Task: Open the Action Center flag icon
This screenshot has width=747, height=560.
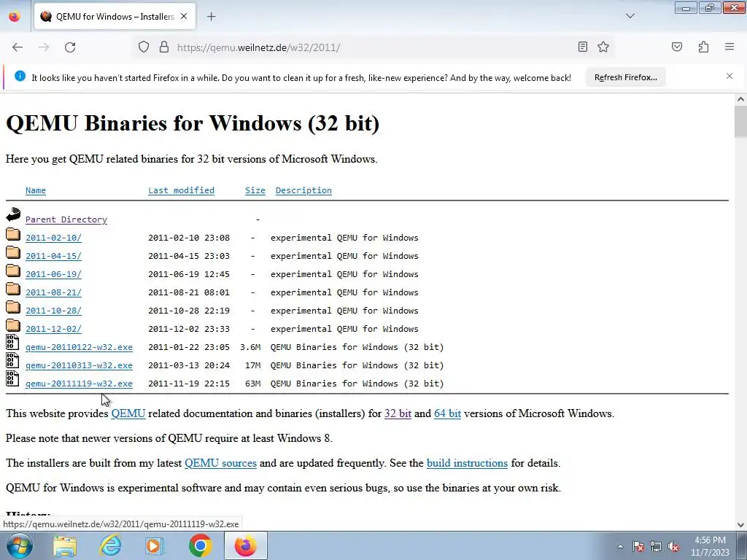Action: pyautogui.click(x=638, y=547)
